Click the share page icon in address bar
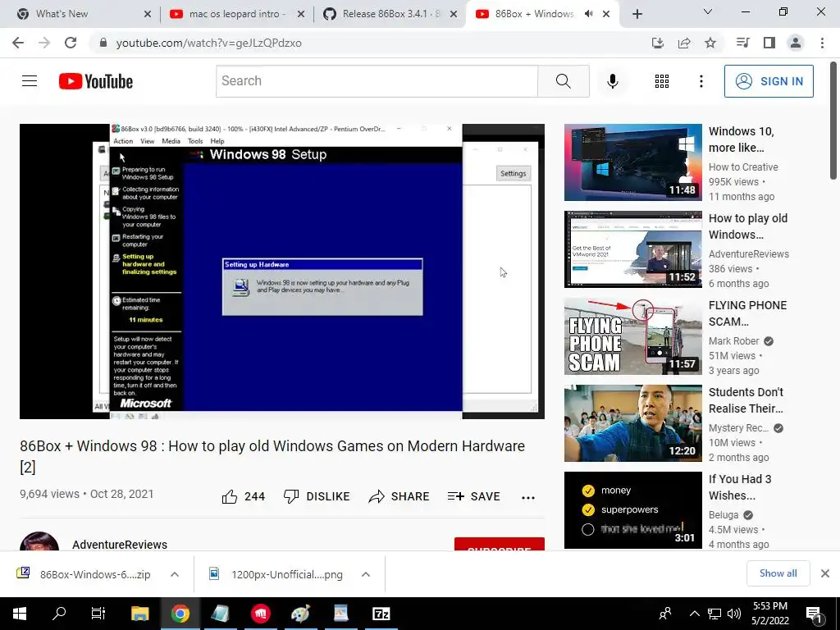The width and height of the screenshot is (840, 630). 684,43
